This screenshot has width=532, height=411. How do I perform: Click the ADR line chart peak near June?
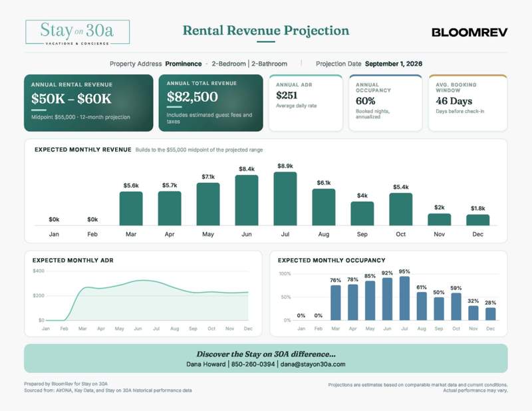[144, 281]
